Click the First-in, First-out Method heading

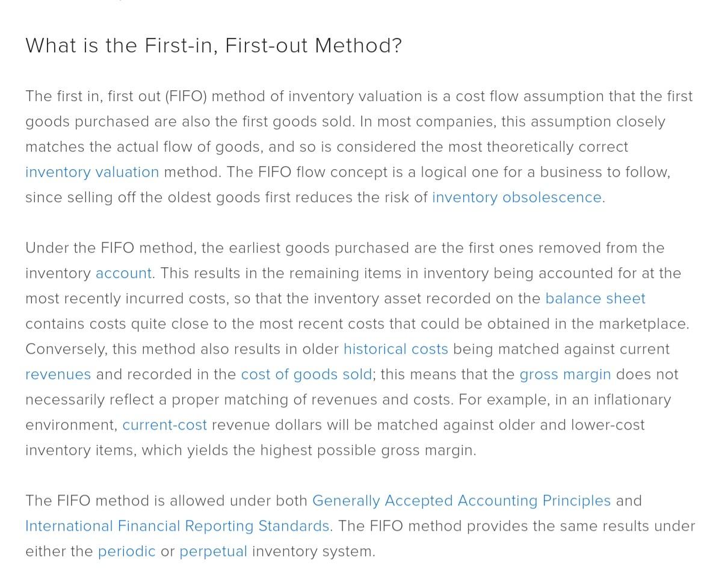pos(214,46)
